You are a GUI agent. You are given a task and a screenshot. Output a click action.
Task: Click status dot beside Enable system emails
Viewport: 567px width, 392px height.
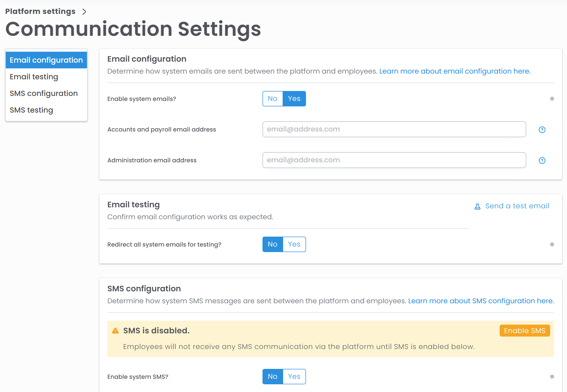[552, 99]
